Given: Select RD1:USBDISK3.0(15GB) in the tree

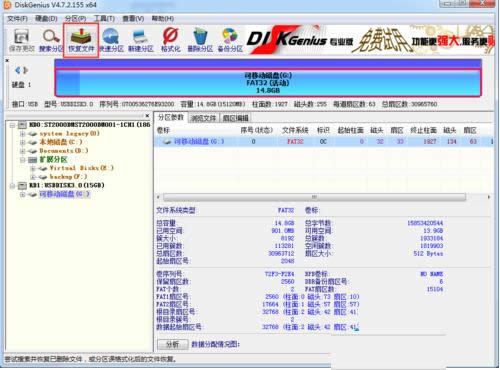Looking at the screenshot, I should click(67, 185).
